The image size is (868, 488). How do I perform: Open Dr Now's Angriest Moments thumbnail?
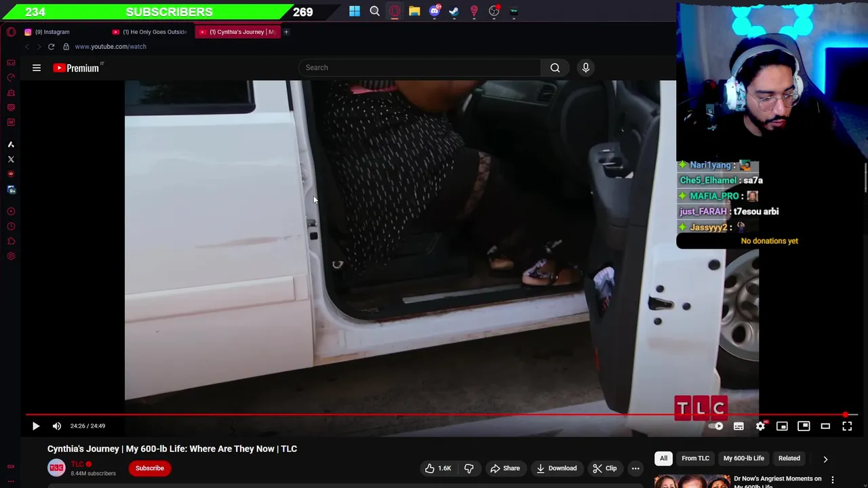[x=692, y=482]
